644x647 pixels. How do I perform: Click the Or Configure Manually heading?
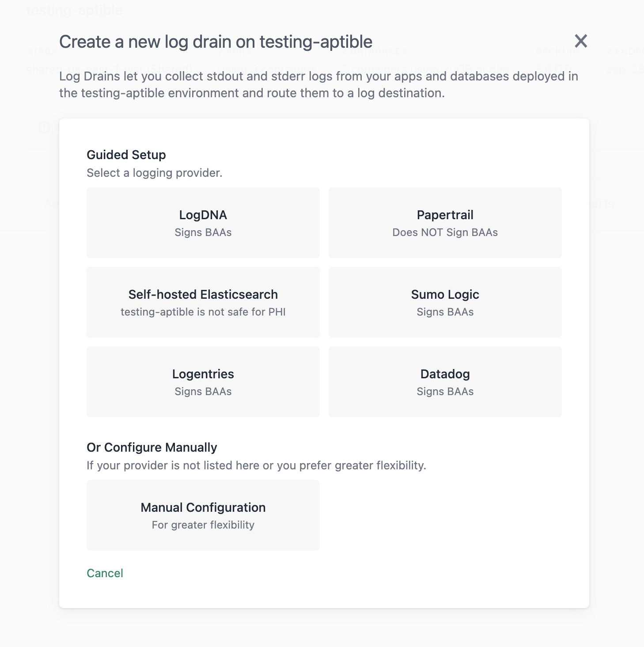coord(152,447)
